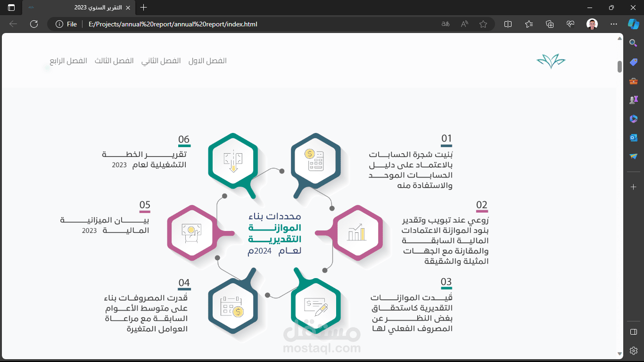Viewport: 644px width, 362px height.
Task: Open the Copilot icon in the toolbar
Action: click(x=633, y=24)
